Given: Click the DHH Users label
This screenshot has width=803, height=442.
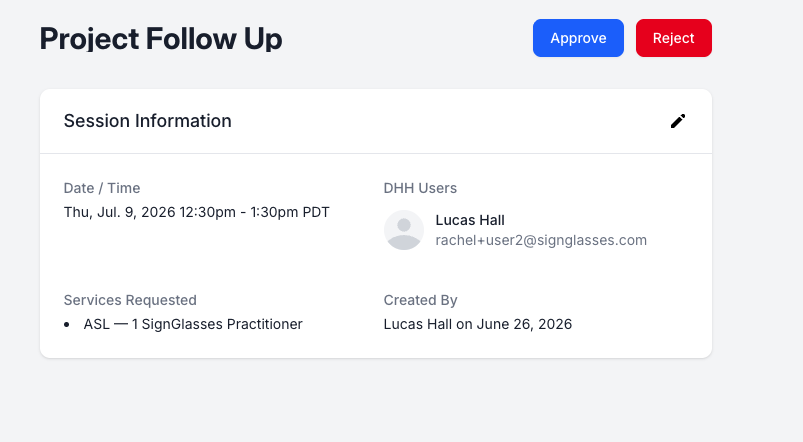Looking at the screenshot, I should [420, 188].
